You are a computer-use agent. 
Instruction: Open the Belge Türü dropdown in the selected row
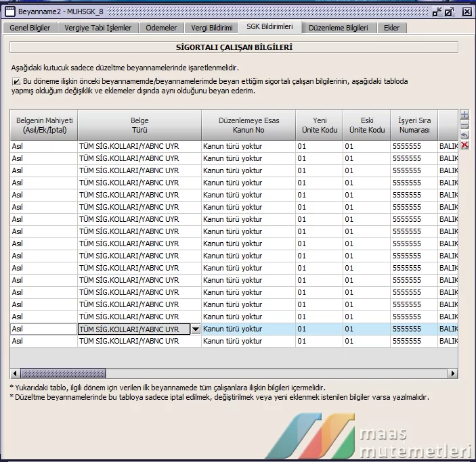(x=196, y=329)
